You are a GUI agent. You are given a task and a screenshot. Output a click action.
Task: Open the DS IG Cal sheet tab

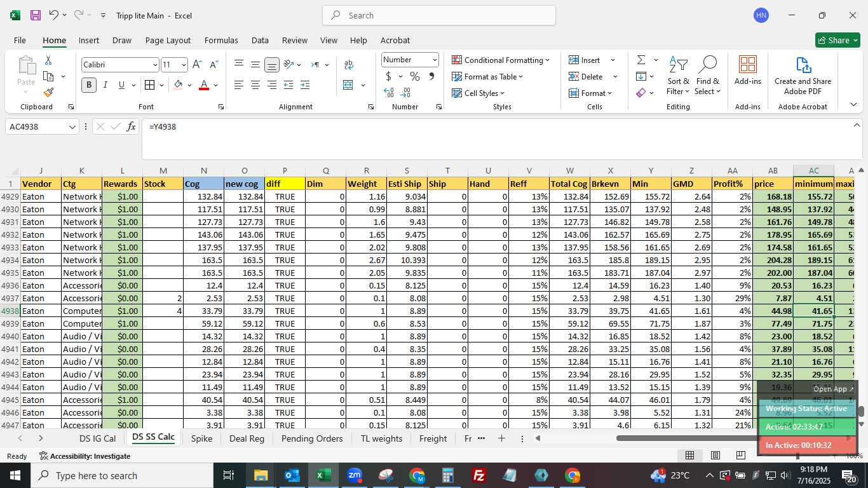click(97, 438)
